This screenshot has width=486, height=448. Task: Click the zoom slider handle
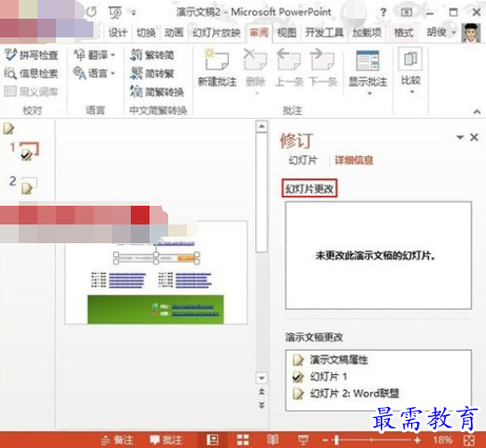[336, 441]
